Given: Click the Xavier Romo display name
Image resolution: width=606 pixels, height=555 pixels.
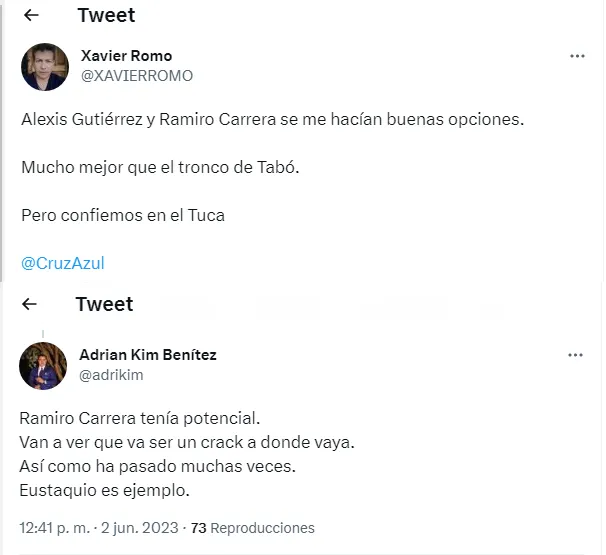Looking at the screenshot, I should tap(126, 56).
